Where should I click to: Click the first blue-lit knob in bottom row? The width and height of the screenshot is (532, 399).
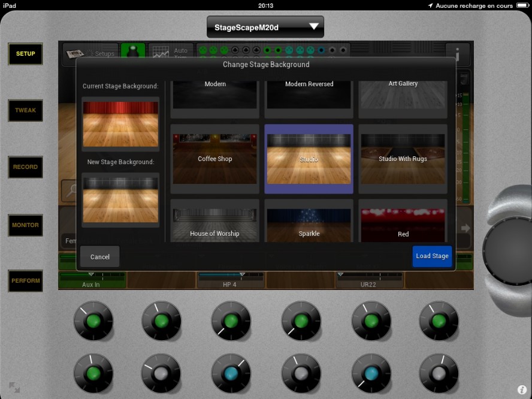(231, 373)
